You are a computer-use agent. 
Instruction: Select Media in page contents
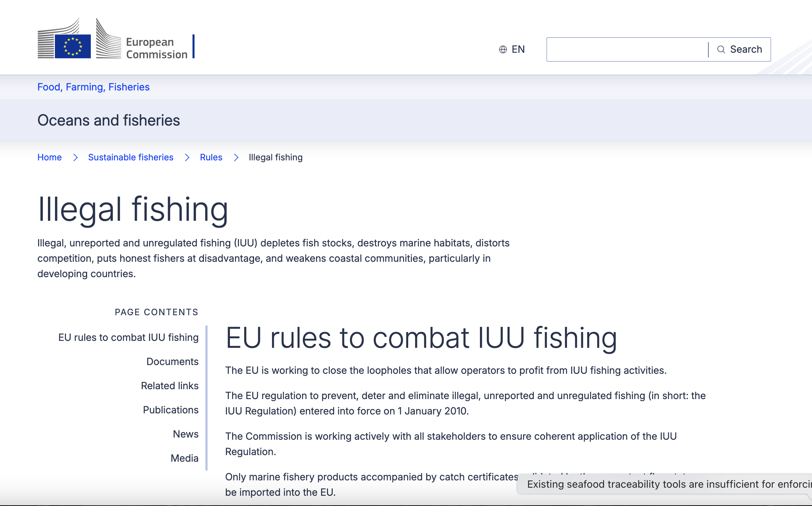[x=185, y=458]
